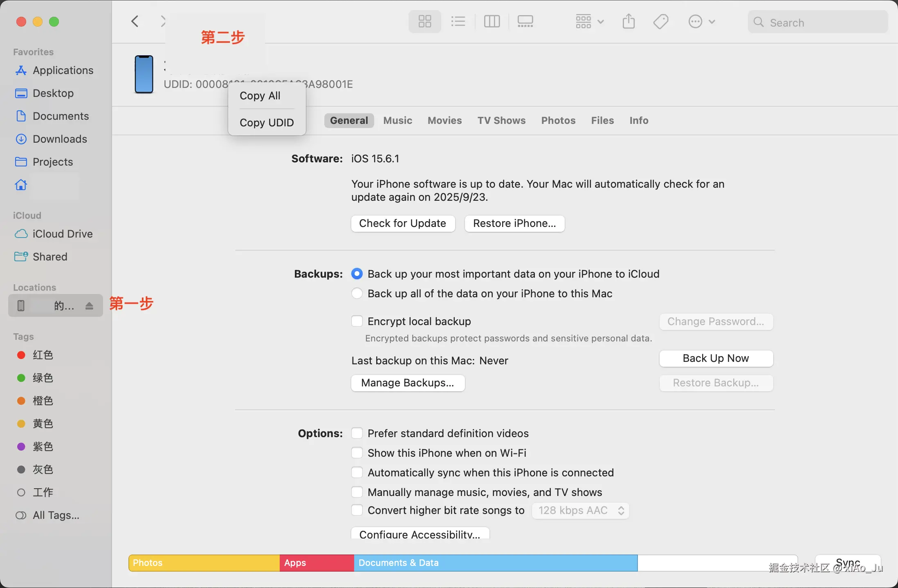Expand the ellipsis action menu
The image size is (898, 588).
coord(701,21)
